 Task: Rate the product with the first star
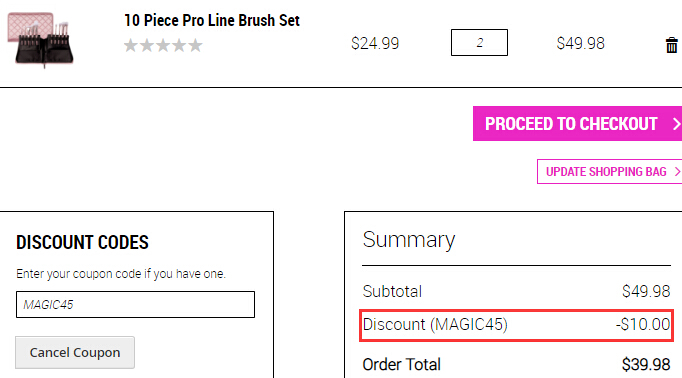[130, 45]
